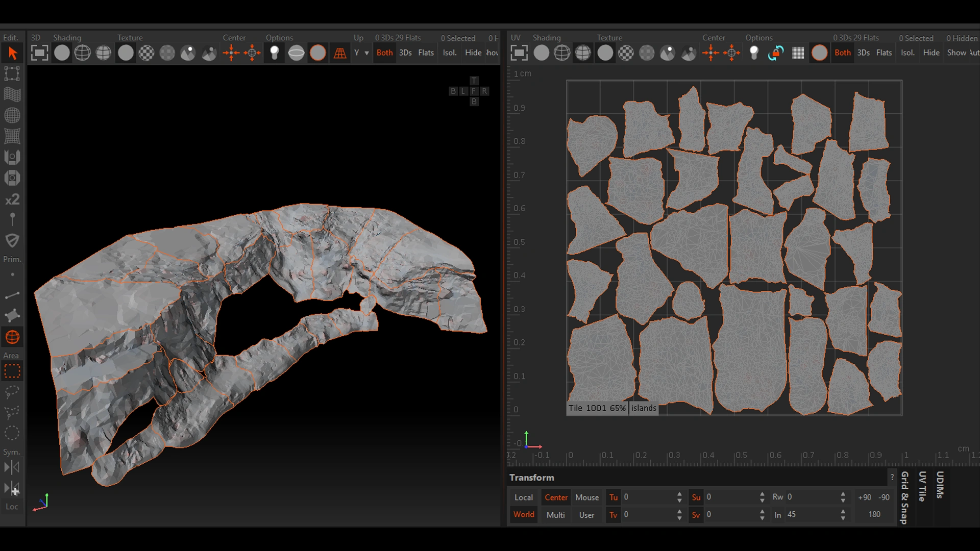Screen dimensions: 980x551
Task: Open the UDIMs side tab
Action: pyautogui.click(x=940, y=485)
